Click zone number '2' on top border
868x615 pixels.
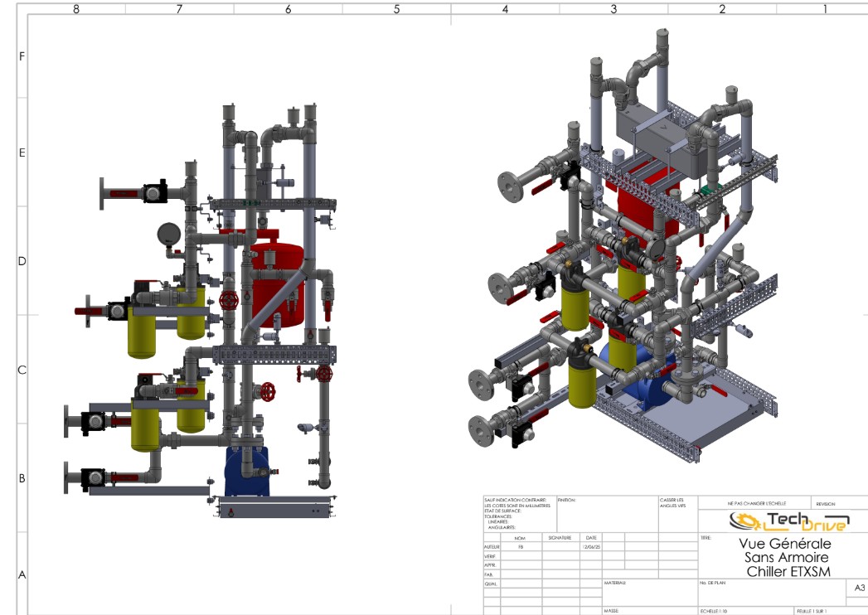pyautogui.click(x=722, y=9)
